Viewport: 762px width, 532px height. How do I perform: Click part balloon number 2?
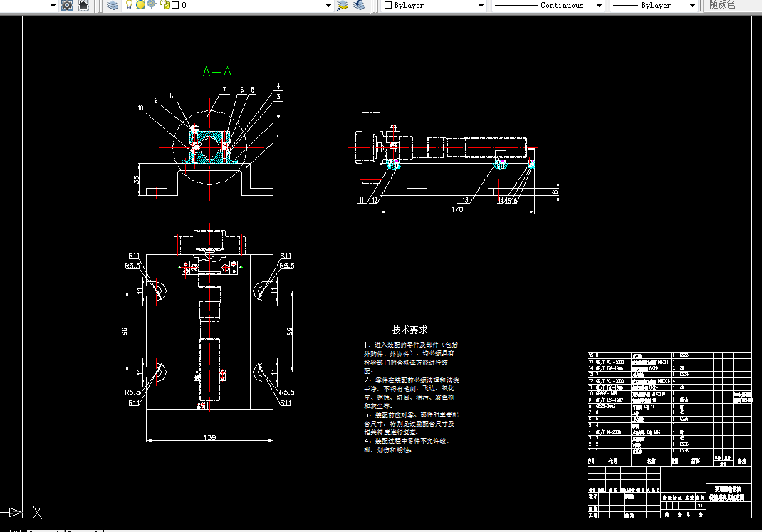point(278,118)
